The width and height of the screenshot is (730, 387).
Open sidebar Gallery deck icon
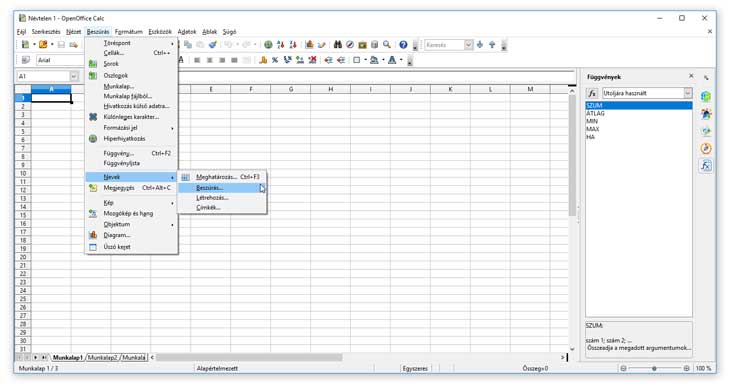click(706, 131)
